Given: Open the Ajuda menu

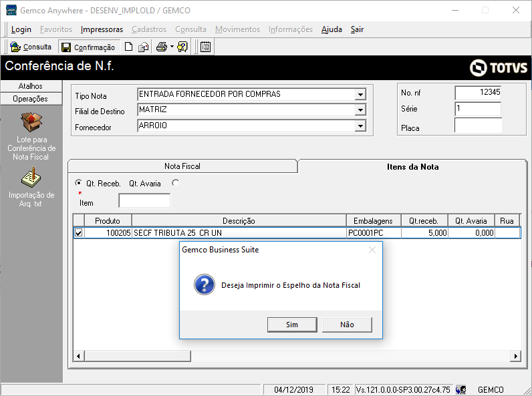Looking at the screenshot, I should pyautogui.click(x=331, y=29).
